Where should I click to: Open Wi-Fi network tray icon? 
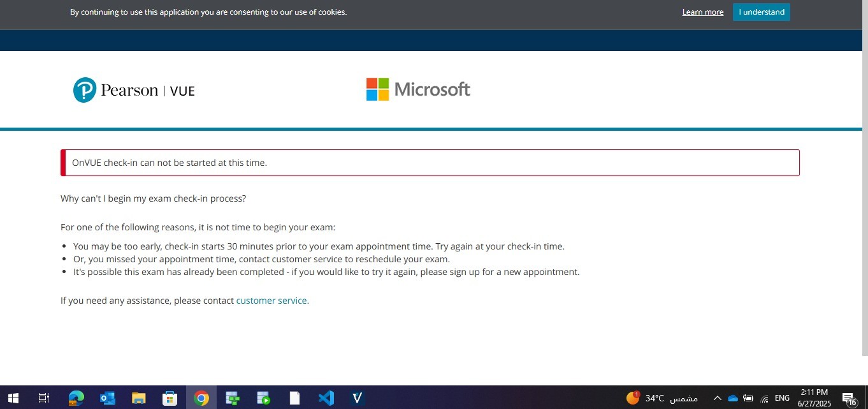(765, 398)
